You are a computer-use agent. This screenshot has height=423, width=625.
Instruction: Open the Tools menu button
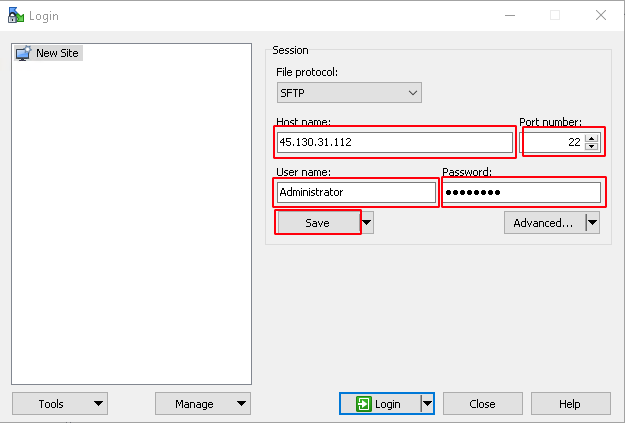point(60,404)
